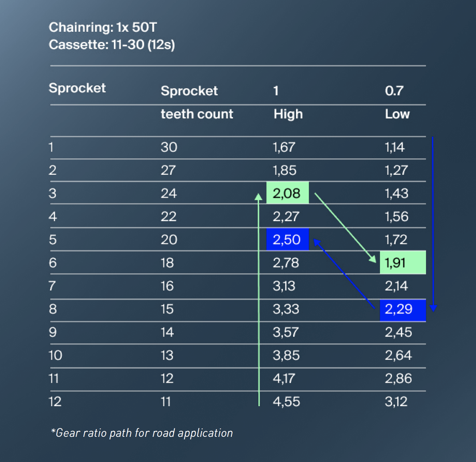Click sprocket number 12 in first column

55,402
